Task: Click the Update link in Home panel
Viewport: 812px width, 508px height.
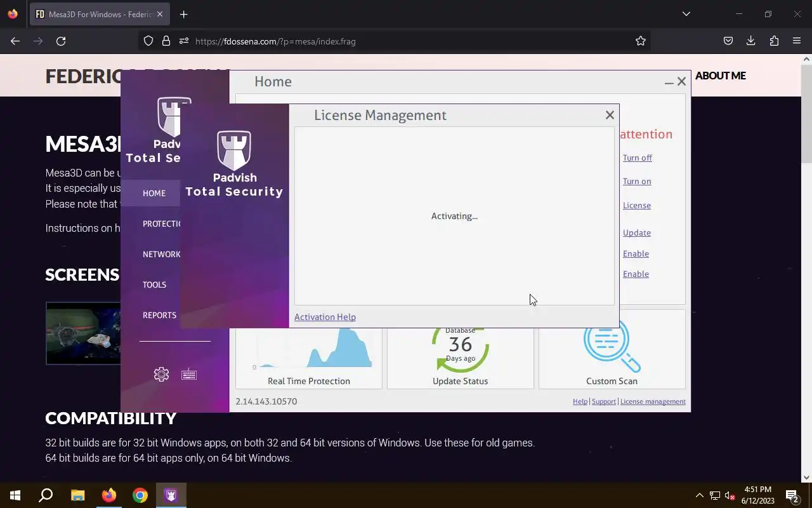Action: click(637, 232)
